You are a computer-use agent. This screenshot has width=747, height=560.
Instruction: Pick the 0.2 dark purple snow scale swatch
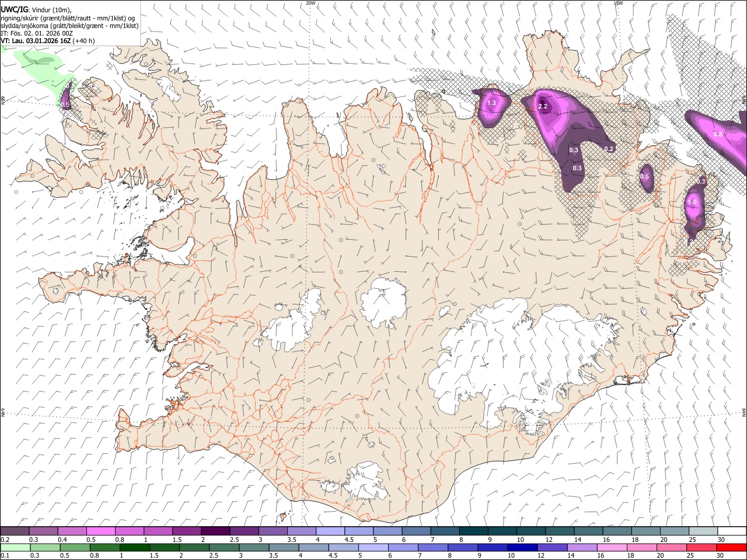click(x=15, y=531)
